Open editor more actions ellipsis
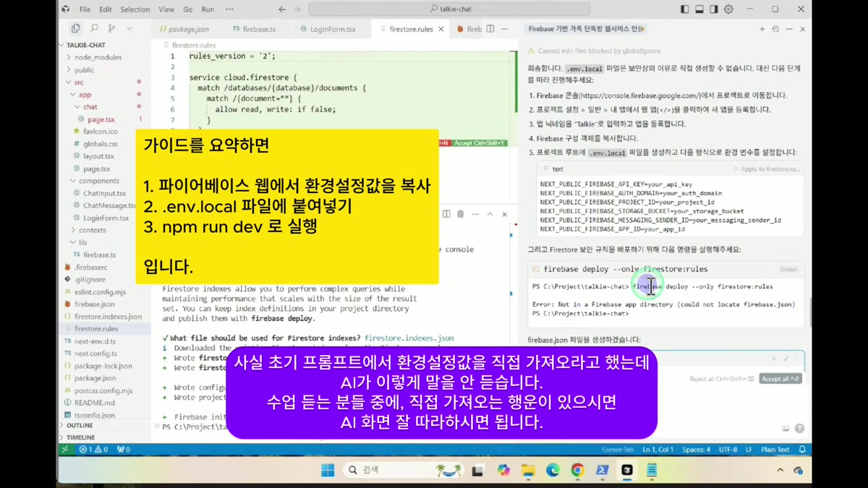Screen dimensions: 868x488 504,29
